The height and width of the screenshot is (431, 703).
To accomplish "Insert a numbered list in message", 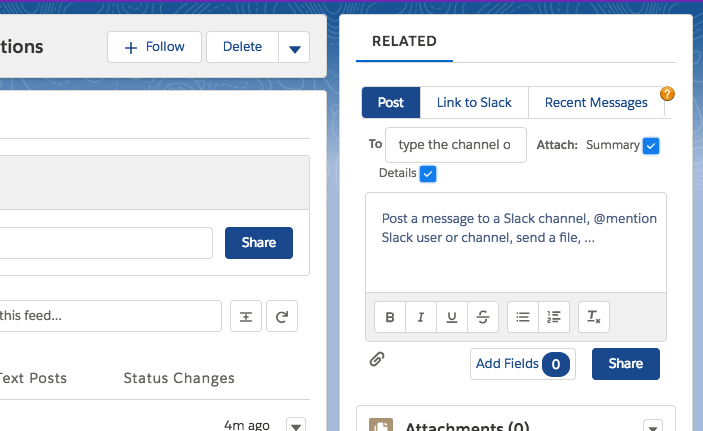I will [x=554, y=317].
